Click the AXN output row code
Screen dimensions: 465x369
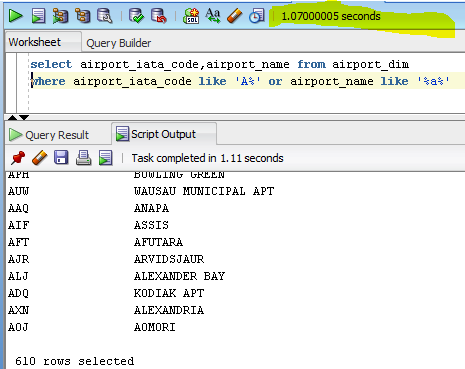19,310
